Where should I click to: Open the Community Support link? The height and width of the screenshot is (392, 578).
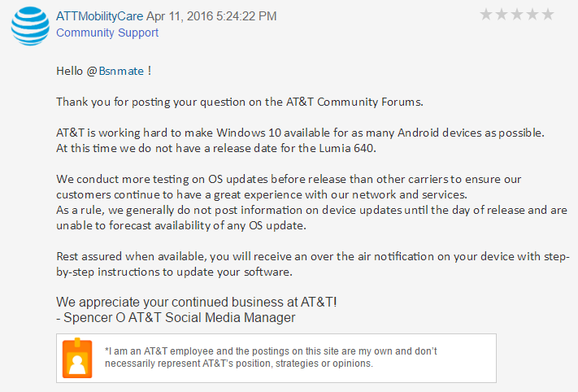(107, 33)
